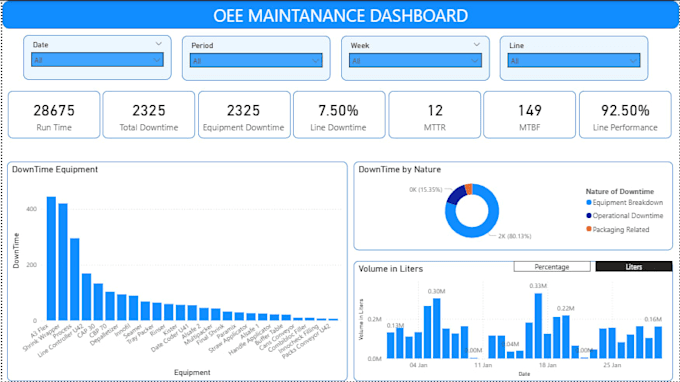Switch volume chart to Percentage

[552, 267]
